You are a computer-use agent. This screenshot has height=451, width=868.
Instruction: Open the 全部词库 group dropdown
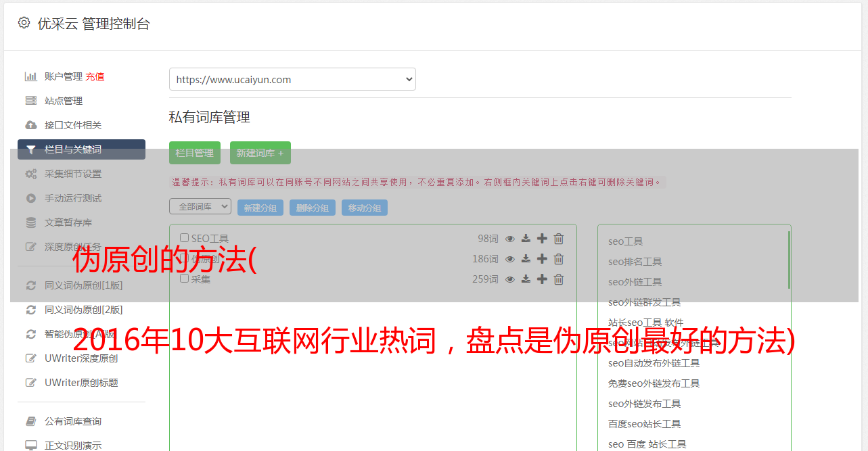coord(200,206)
